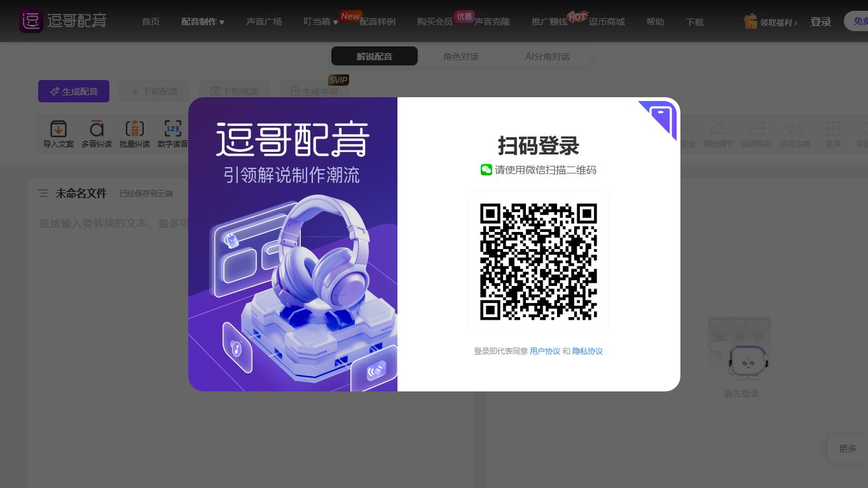Viewport: 868px width, 488px height.
Task: Click the New badge near 叮当箱
Action: click(350, 16)
